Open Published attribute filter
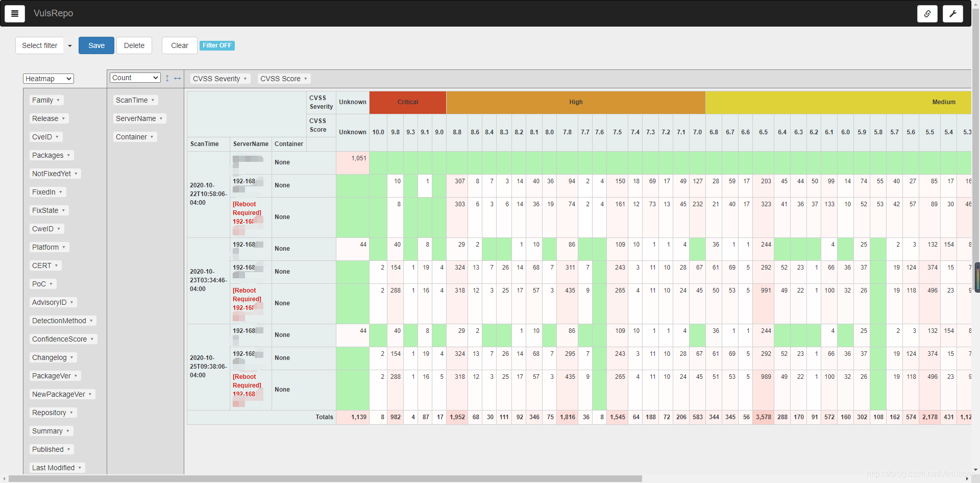The height and width of the screenshot is (483, 980). click(x=69, y=449)
